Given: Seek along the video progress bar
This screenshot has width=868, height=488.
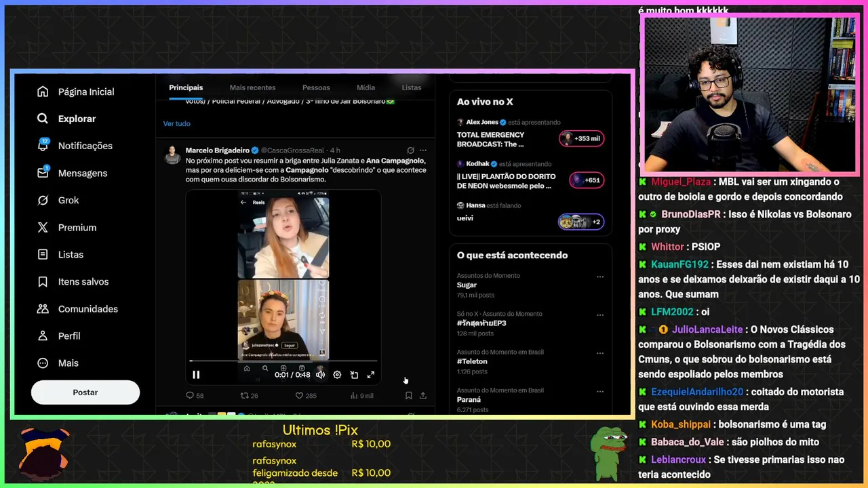Looking at the screenshot, I should coord(283,361).
